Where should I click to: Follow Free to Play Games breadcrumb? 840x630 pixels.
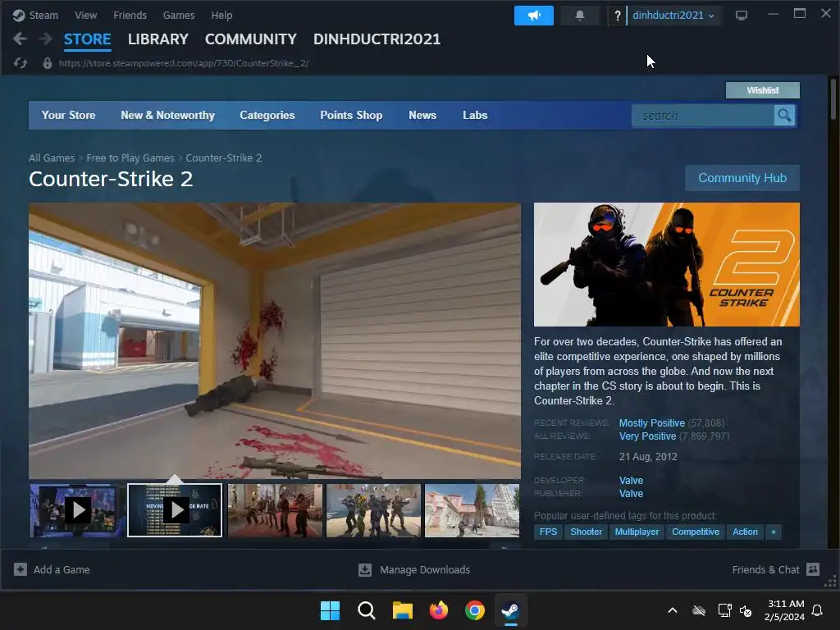(x=130, y=158)
